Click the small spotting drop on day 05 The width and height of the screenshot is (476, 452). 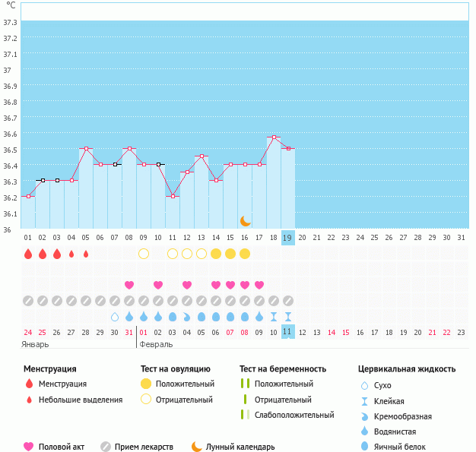(86, 254)
